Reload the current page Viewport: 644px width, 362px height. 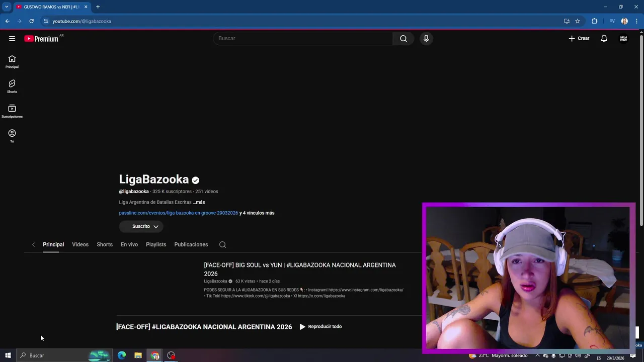pos(31,21)
